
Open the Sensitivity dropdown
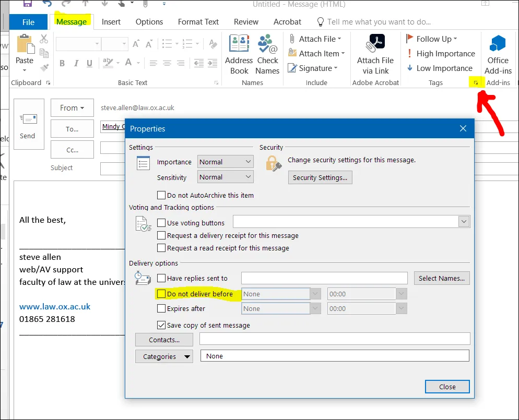click(x=225, y=176)
